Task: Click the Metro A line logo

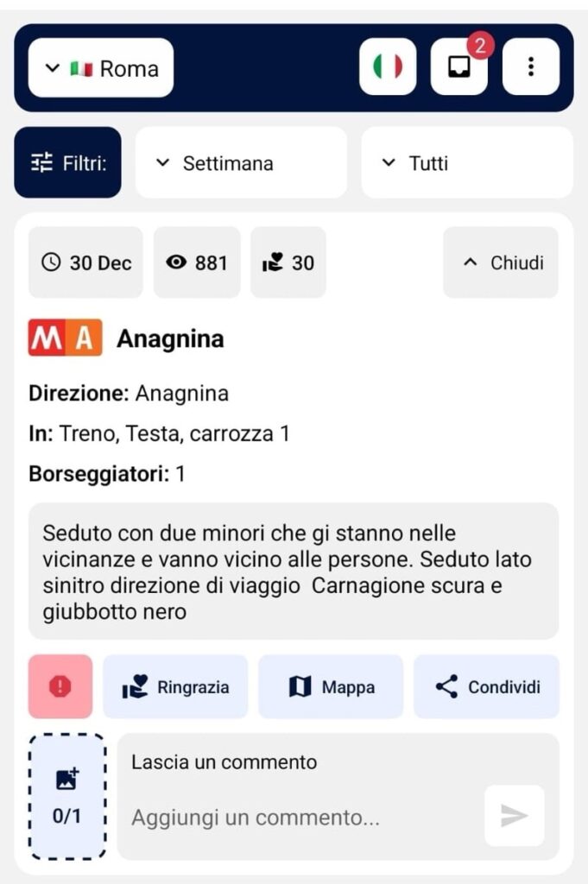Action: (x=65, y=338)
